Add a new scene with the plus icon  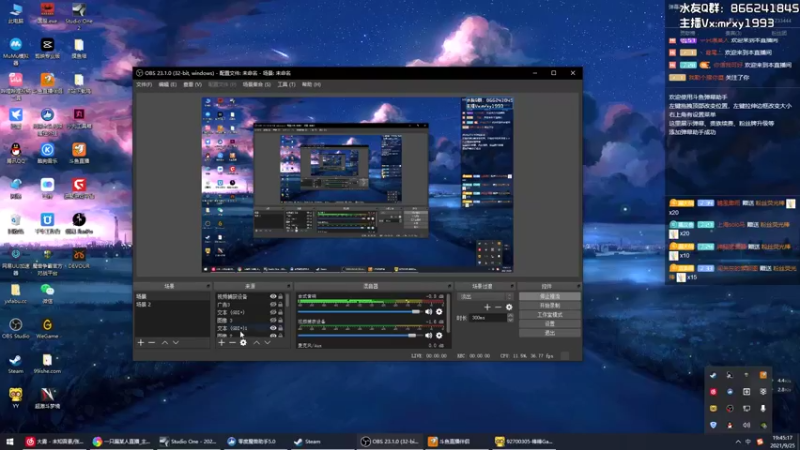pyautogui.click(x=141, y=343)
